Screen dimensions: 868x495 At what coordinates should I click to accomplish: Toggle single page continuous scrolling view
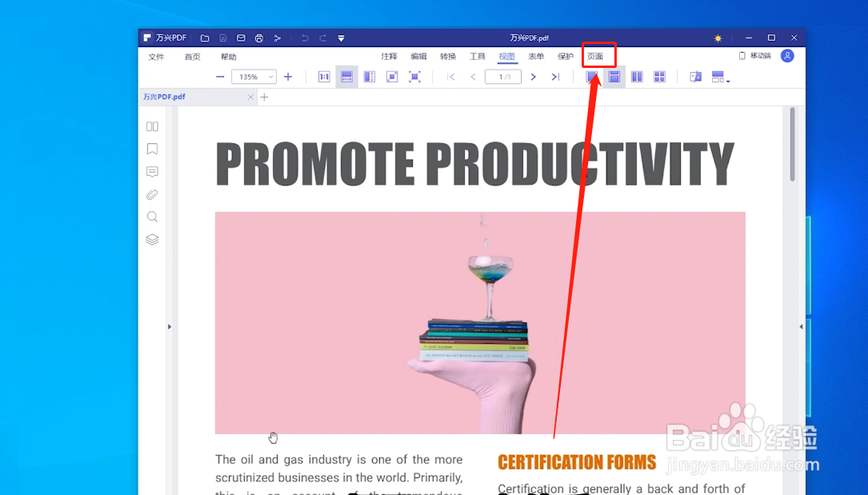[x=614, y=77]
